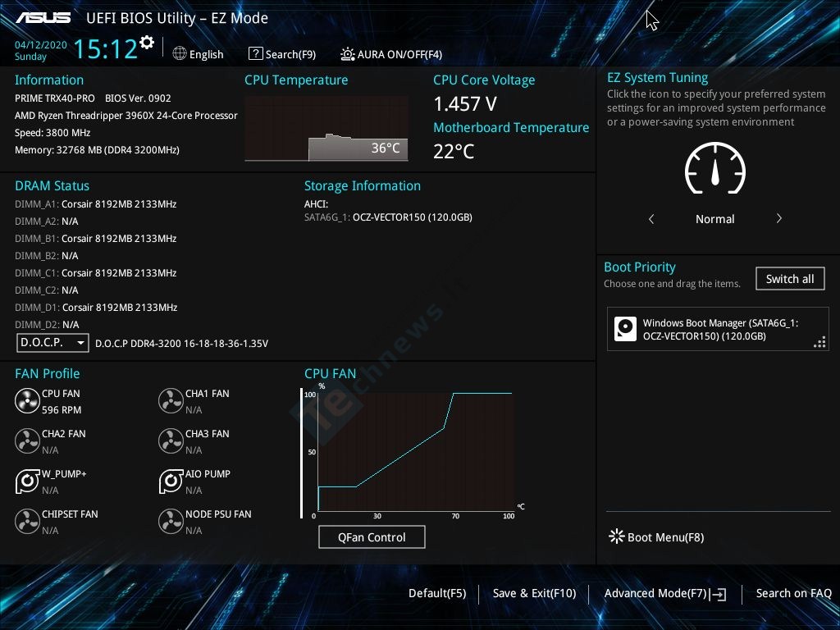Click the CHA3 FAN icon
Viewport: 840px width, 630px height.
(x=171, y=441)
